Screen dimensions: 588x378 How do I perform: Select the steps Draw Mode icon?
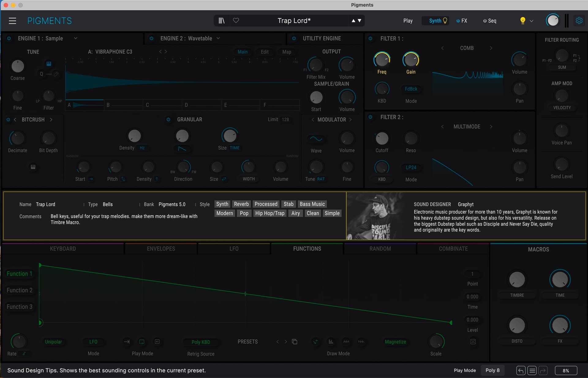(x=331, y=342)
